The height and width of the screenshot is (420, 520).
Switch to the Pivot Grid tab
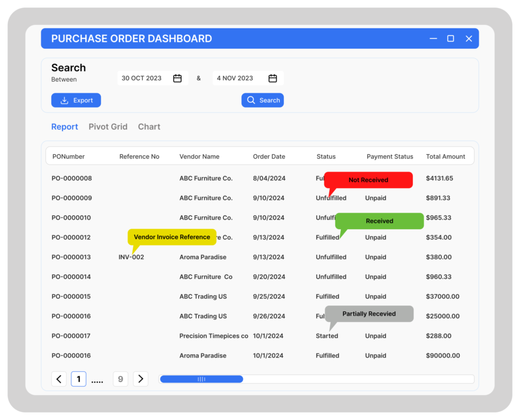pos(108,127)
